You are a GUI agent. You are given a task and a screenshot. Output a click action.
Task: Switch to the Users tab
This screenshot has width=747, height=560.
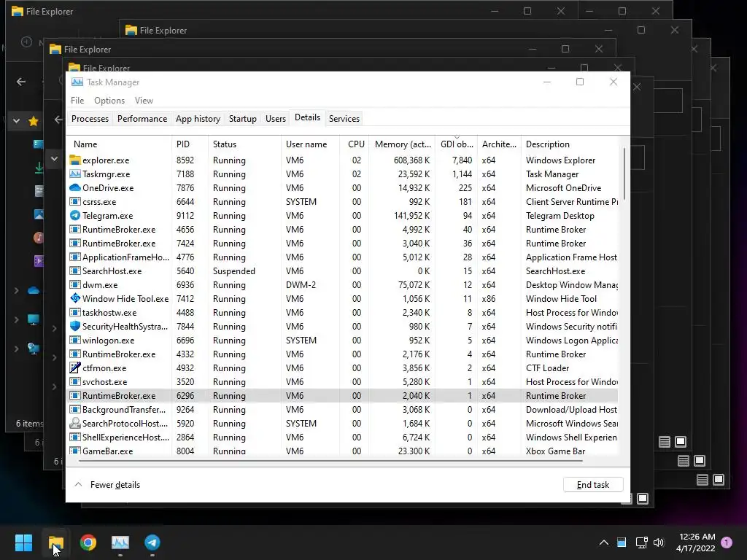tap(275, 119)
